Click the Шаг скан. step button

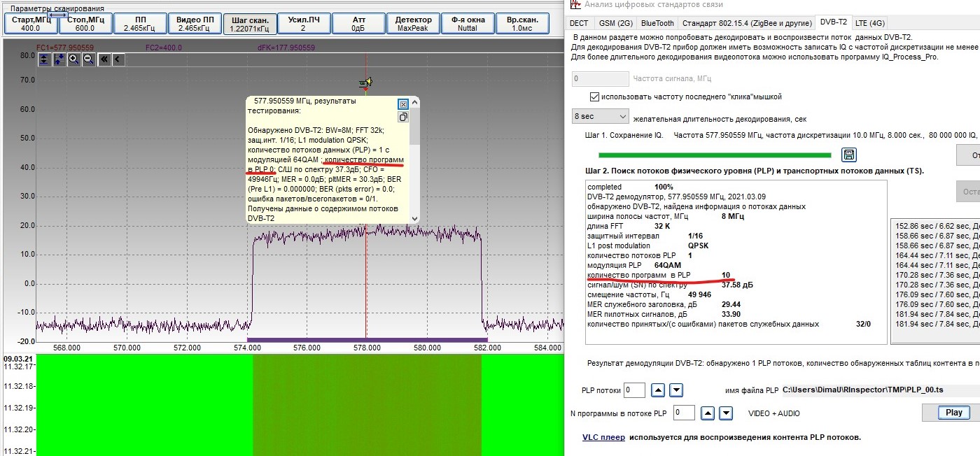pyautogui.click(x=249, y=24)
